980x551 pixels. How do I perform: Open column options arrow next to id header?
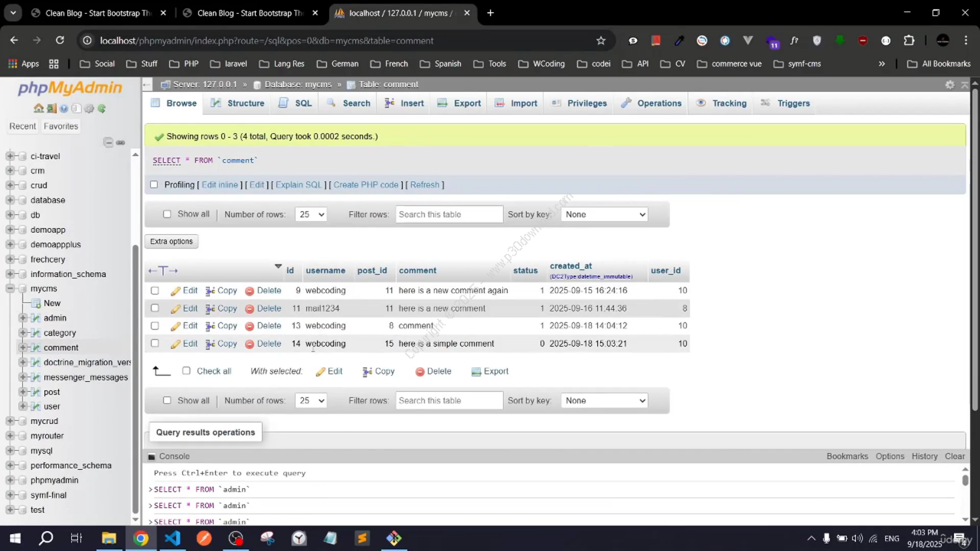point(278,266)
